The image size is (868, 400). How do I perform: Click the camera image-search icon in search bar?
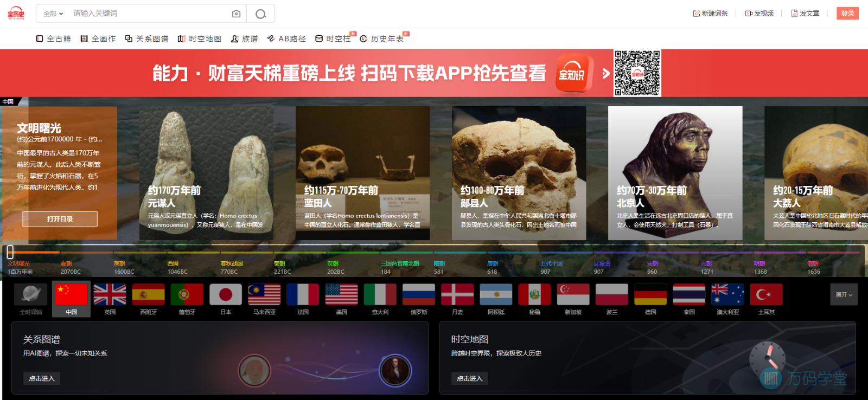coord(236,14)
